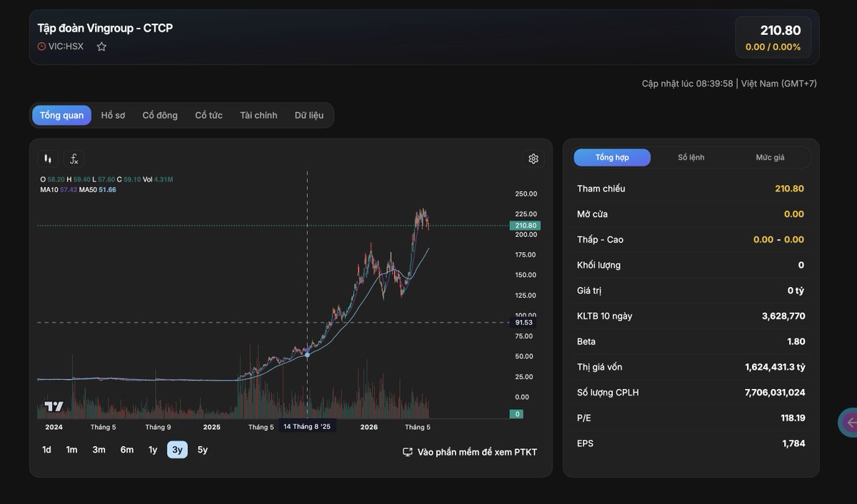The width and height of the screenshot is (857, 504).
Task: Select the Sổ lệnh panel tab
Action: 691,157
